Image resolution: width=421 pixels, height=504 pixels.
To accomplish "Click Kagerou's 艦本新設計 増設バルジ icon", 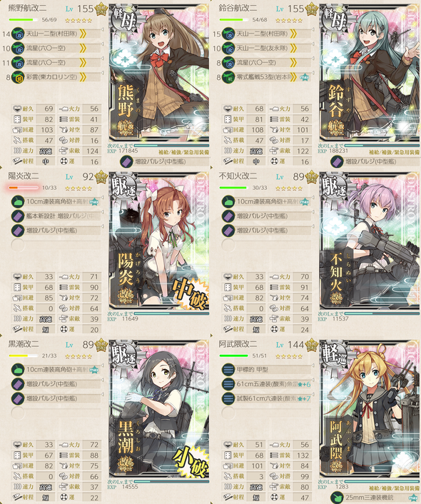I will (18, 216).
